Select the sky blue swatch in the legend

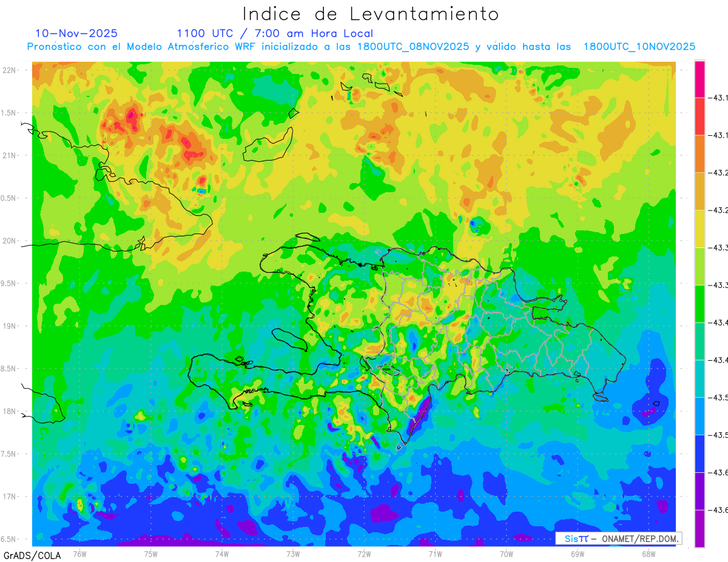[699, 416]
